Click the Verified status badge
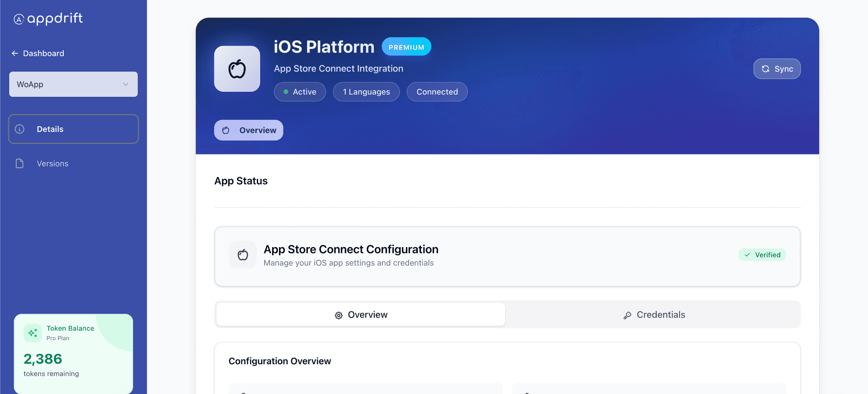This screenshot has height=394, width=868. [762, 255]
